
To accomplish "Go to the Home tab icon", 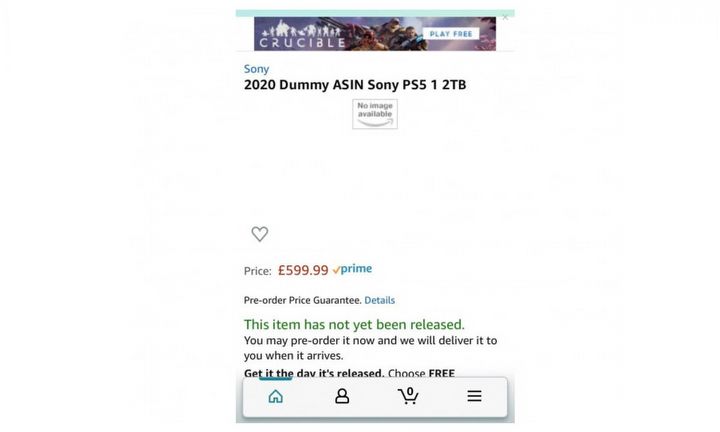I will [x=276, y=396].
